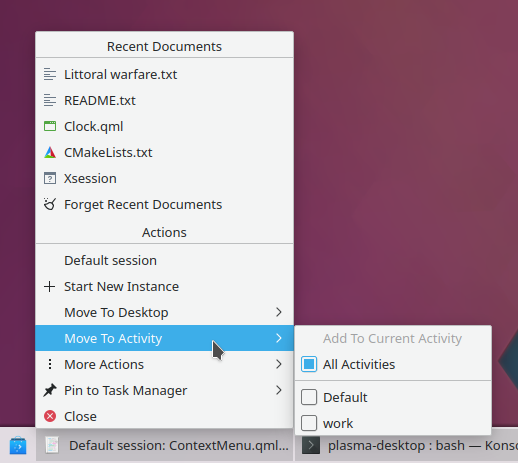Click the pin icon for Pin to Task Manager
Image resolution: width=518 pixels, height=463 pixels.
pyautogui.click(x=50, y=390)
